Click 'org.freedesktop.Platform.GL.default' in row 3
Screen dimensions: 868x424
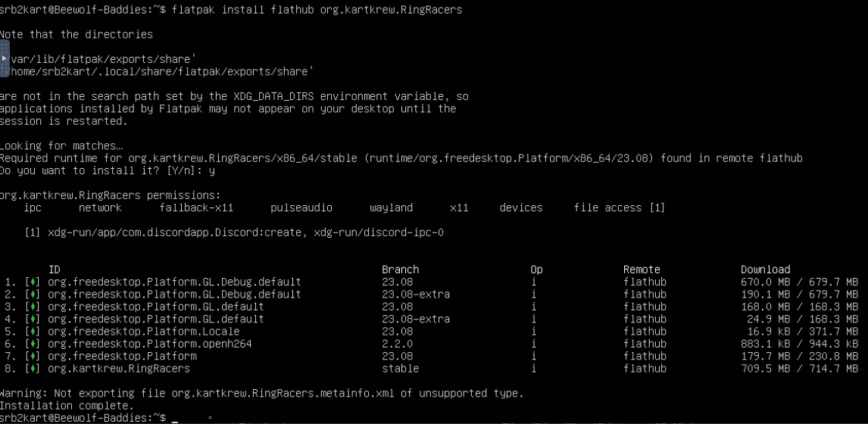[x=156, y=307]
